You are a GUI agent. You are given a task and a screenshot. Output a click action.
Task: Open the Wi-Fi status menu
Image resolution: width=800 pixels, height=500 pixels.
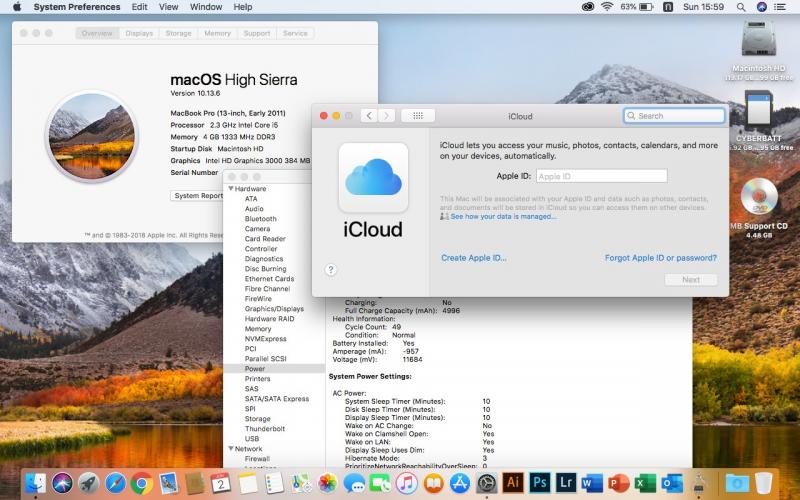[x=607, y=7]
